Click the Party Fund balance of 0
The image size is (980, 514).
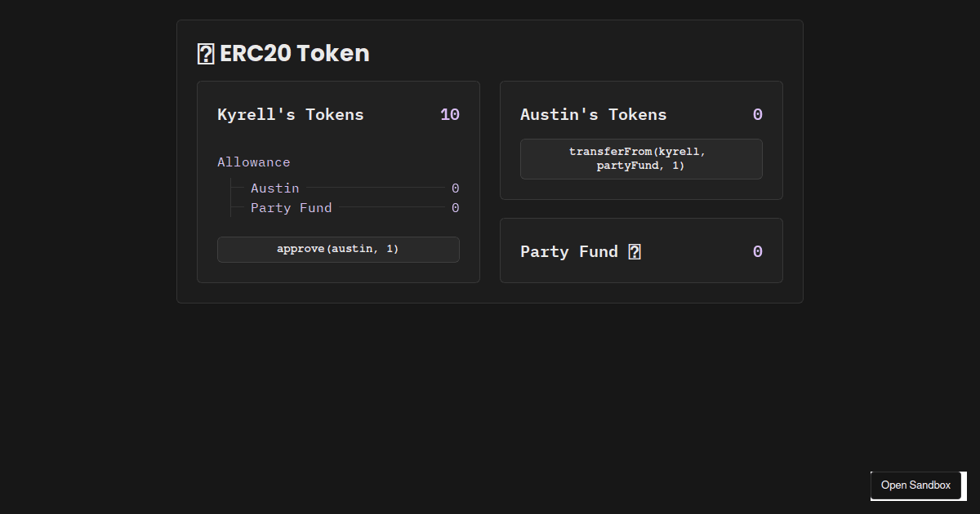click(758, 251)
